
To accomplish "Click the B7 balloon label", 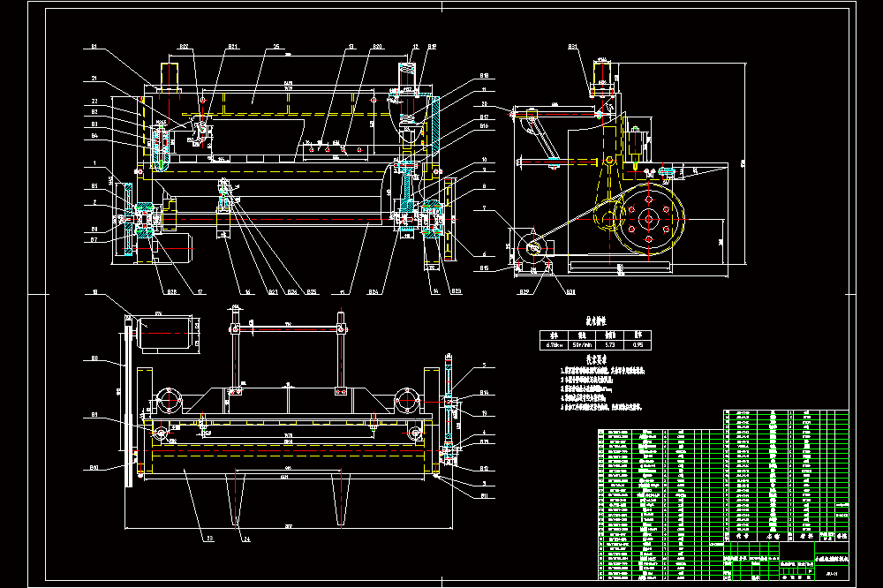I will tap(94, 240).
